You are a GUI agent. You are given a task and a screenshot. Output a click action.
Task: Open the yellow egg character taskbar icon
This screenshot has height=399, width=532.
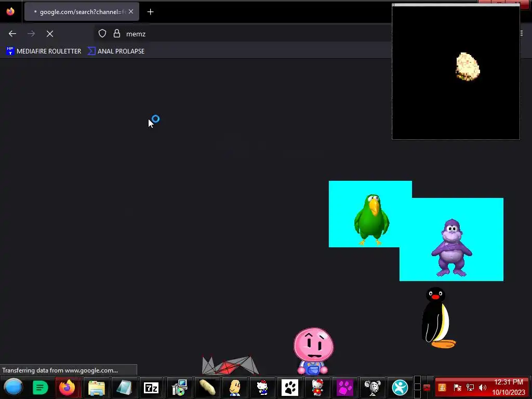tap(235, 387)
